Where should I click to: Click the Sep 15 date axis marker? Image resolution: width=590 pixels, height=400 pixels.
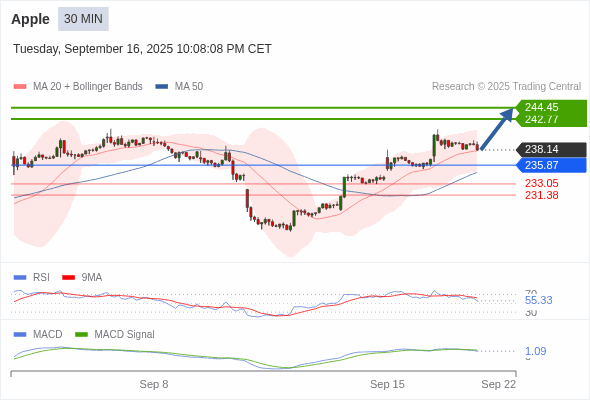point(387,384)
